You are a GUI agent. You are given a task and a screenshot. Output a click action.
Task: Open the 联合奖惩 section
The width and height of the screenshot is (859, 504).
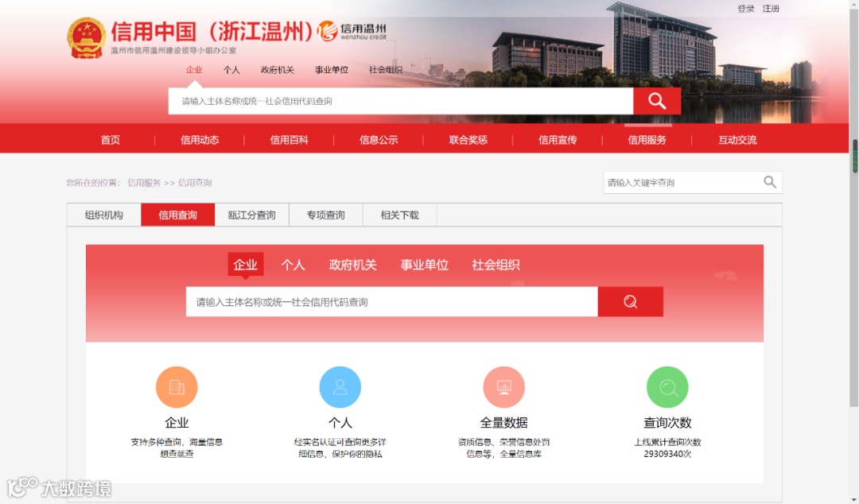tap(468, 139)
